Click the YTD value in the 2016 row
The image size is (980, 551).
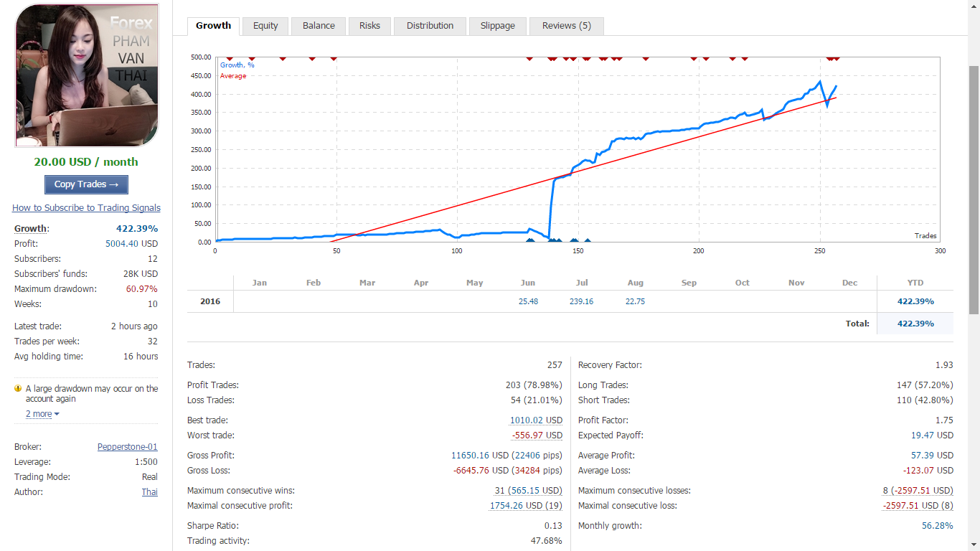[915, 301]
